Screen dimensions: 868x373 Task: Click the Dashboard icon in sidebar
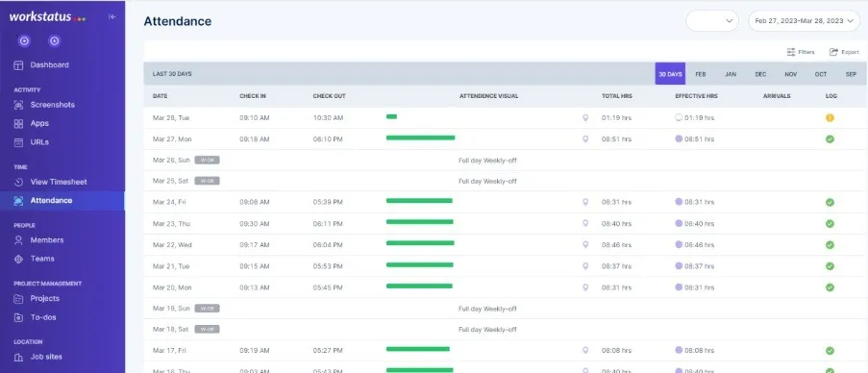18,65
